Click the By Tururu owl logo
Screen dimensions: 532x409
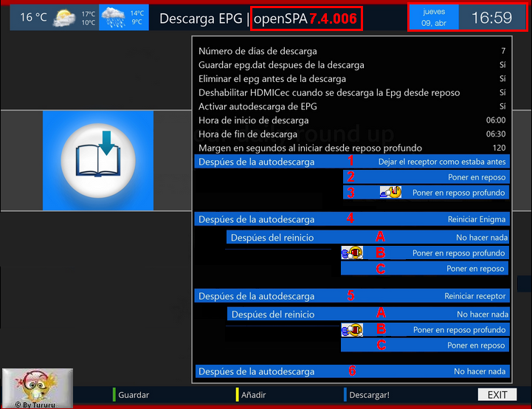pyautogui.click(x=38, y=388)
